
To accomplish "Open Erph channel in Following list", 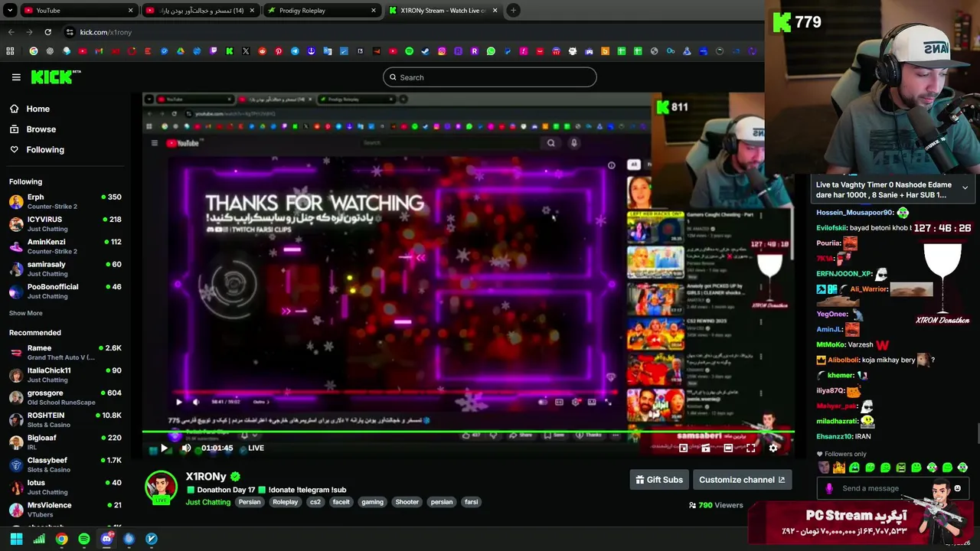I will tap(65, 201).
